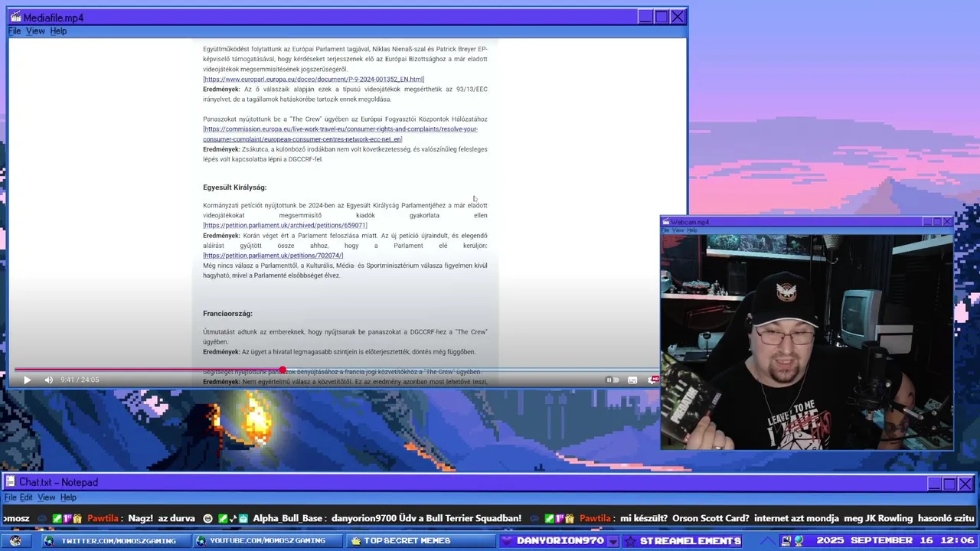Click the video timestamp 9:41 / 24:05
The height and width of the screenshot is (551, 980).
(x=80, y=380)
